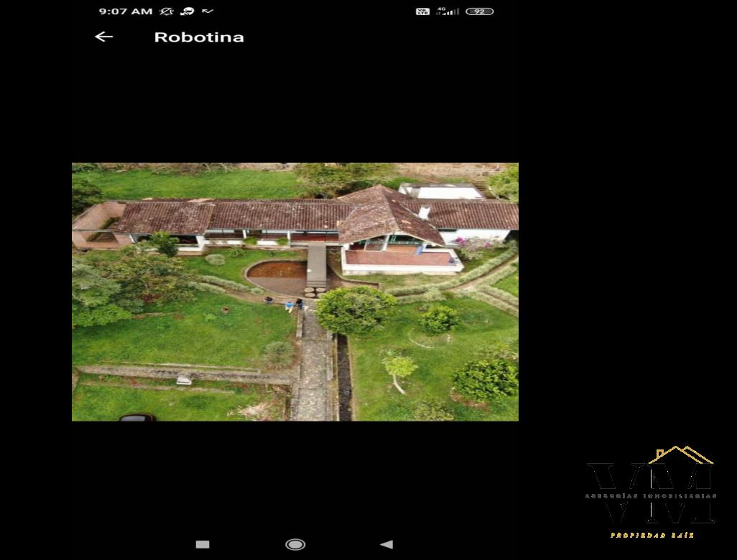Open the Robotina contact title

199,37
